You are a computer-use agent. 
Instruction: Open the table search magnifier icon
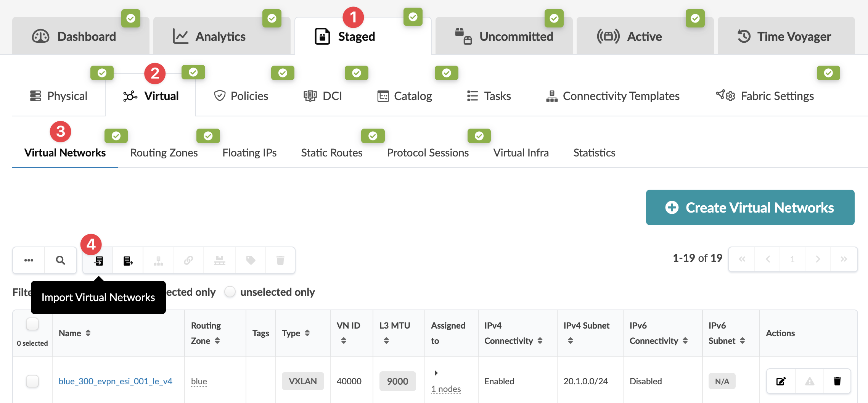[60, 260]
